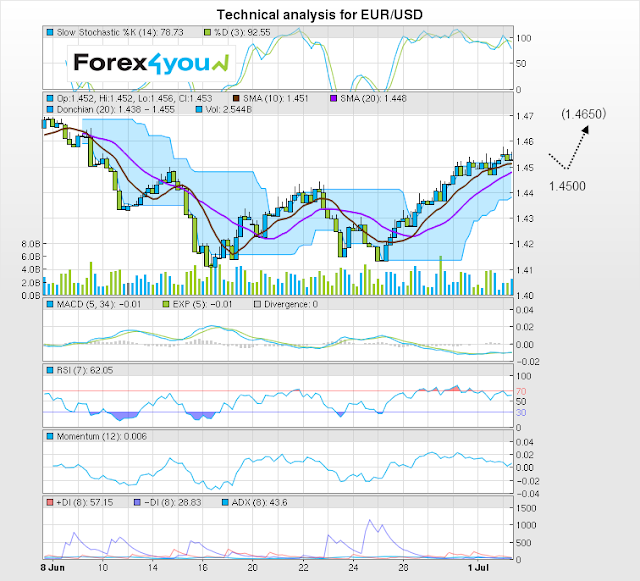Click the 'Divergence: 0' label
Viewport: 640px width, 581px height.
[291, 305]
